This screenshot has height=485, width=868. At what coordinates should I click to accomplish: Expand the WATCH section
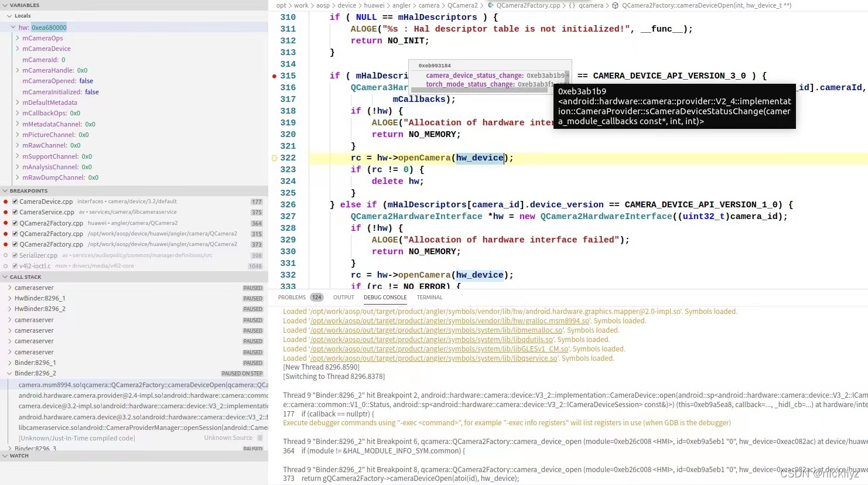(5, 456)
